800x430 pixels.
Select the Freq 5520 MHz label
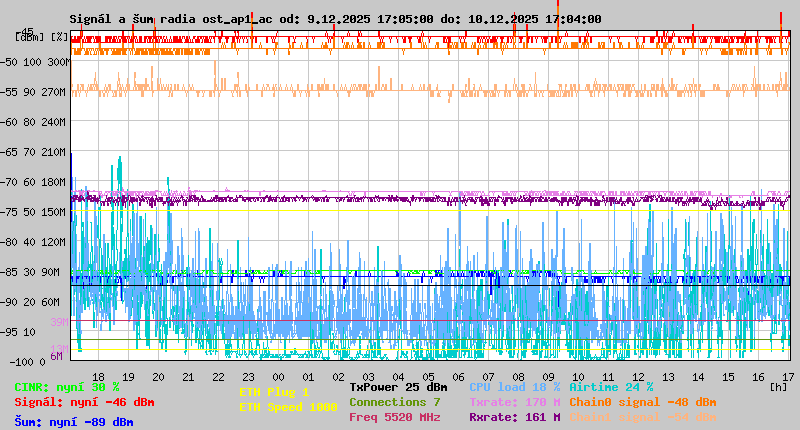pyautogui.click(x=394, y=417)
